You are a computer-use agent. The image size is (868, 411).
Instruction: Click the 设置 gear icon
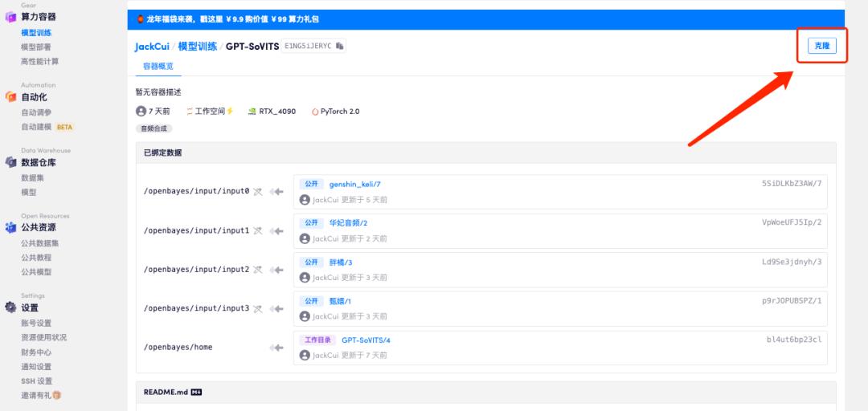[x=10, y=307]
